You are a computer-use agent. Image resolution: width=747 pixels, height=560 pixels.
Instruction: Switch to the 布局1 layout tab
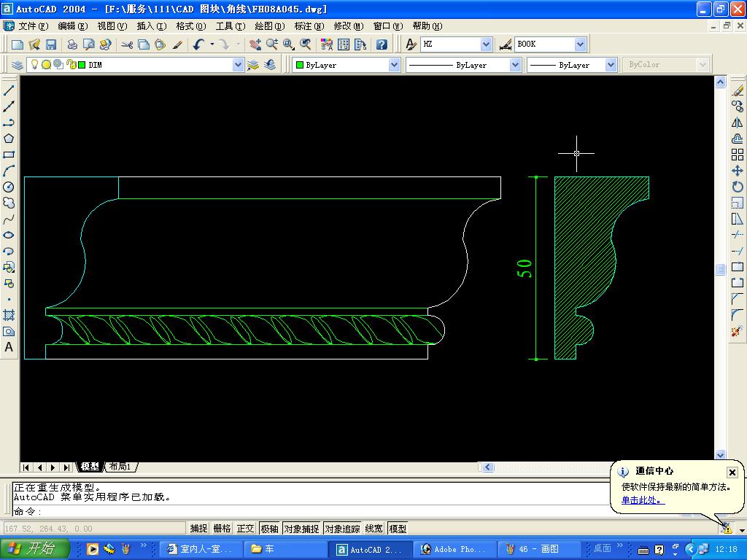click(x=120, y=467)
